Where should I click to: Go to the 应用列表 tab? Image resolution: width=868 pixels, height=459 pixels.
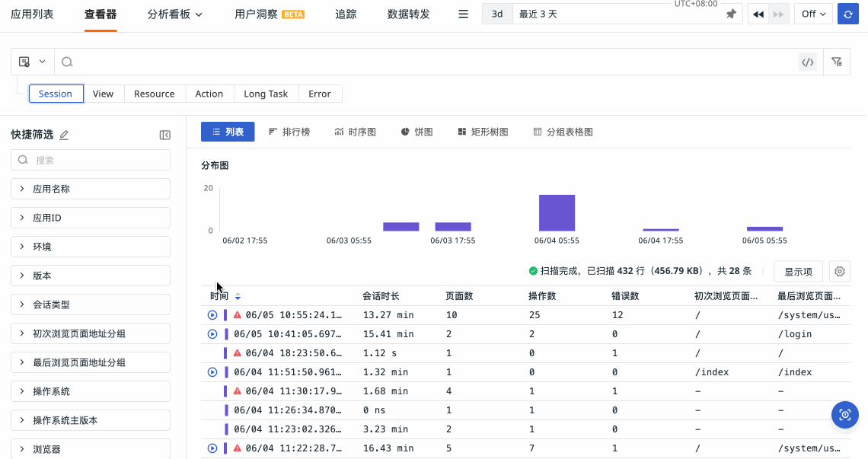[x=32, y=14]
